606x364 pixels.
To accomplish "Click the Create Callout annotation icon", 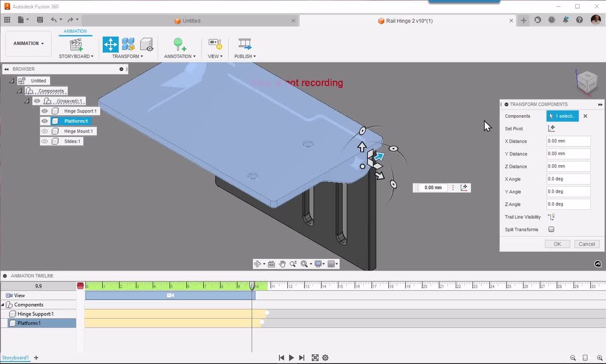I will coord(179,44).
